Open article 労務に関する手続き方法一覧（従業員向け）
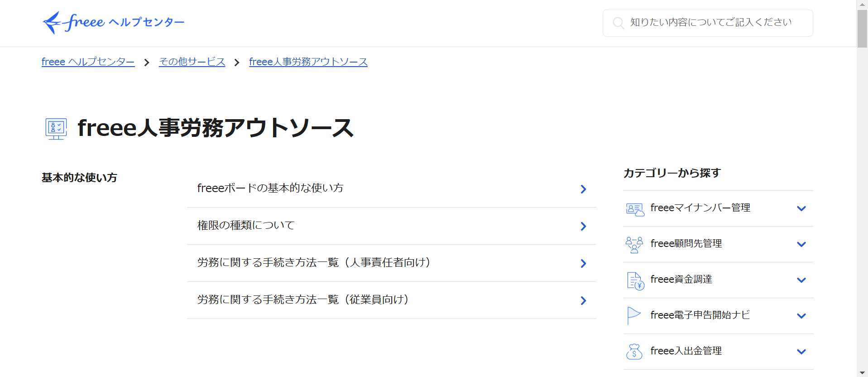Screen dimensions: 868x377 (392, 300)
